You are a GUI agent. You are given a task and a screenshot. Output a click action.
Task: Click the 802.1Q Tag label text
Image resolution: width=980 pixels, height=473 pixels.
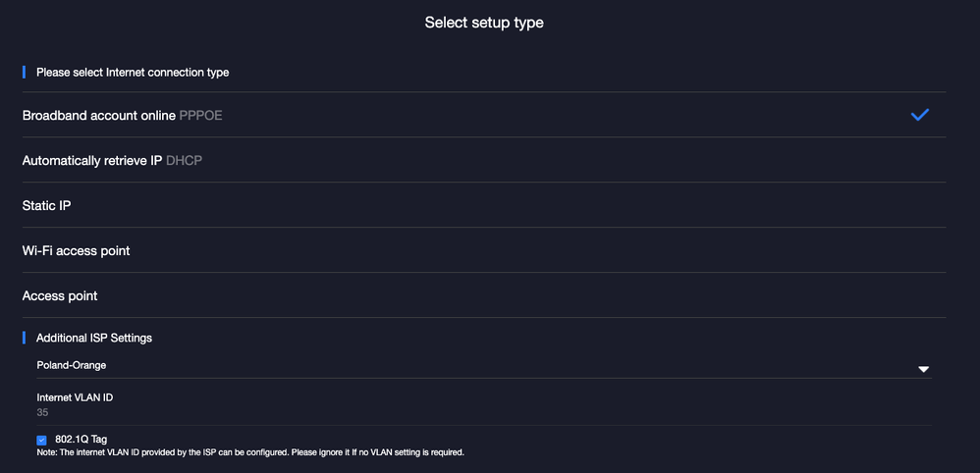point(81,440)
